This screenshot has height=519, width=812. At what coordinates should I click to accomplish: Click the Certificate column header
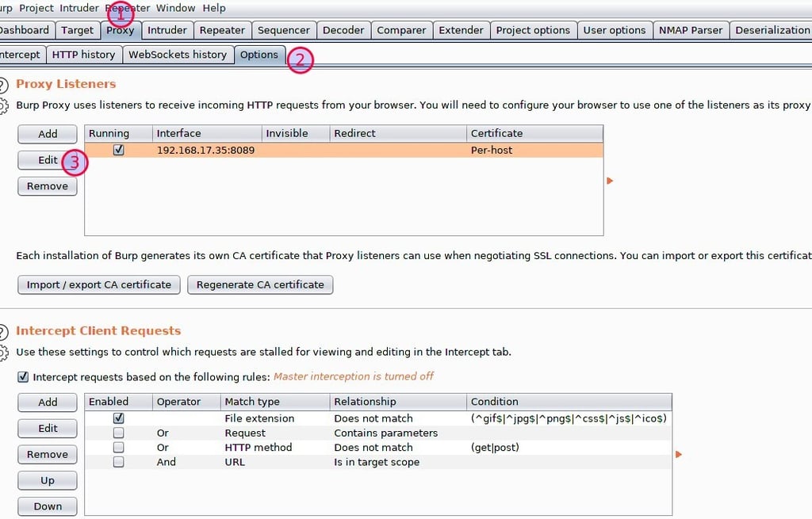(x=534, y=133)
